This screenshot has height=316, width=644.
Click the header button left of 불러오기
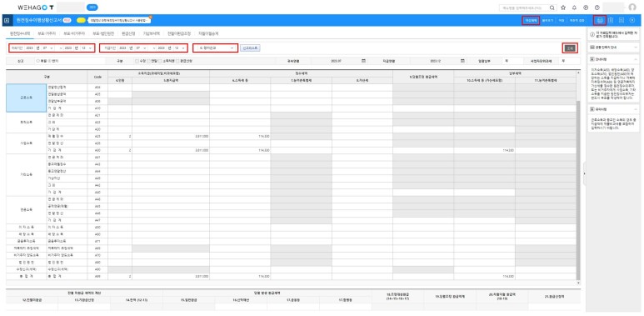coord(530,20)
